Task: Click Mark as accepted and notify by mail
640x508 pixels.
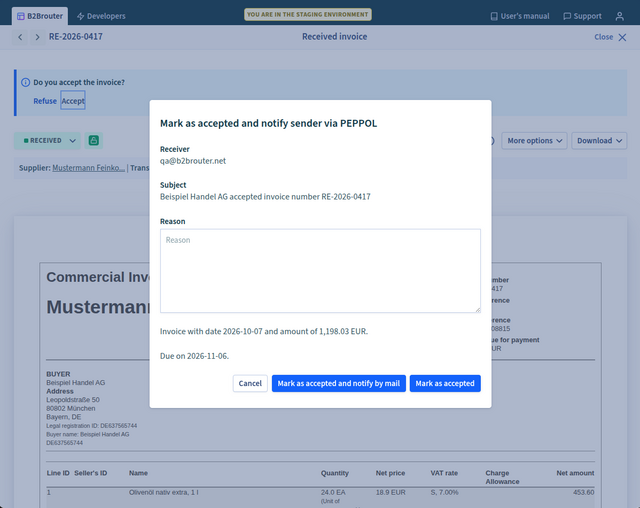Action: tap(339, 383)
